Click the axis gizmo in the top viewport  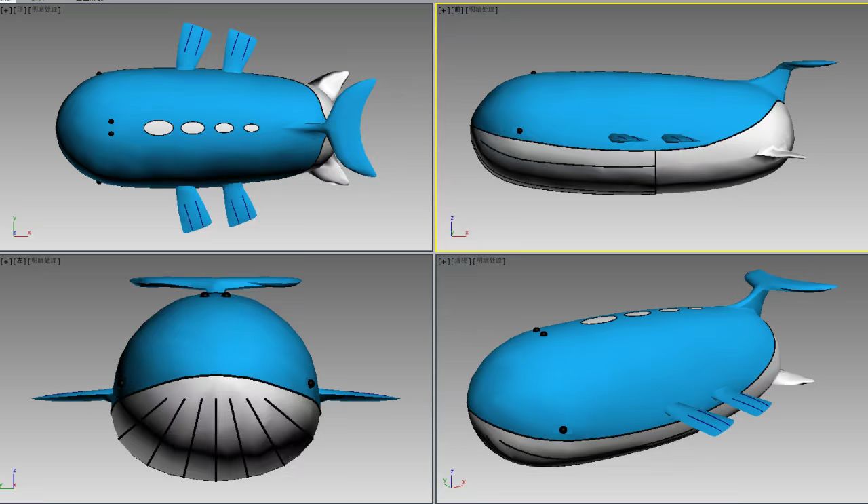tap(20, 227)
